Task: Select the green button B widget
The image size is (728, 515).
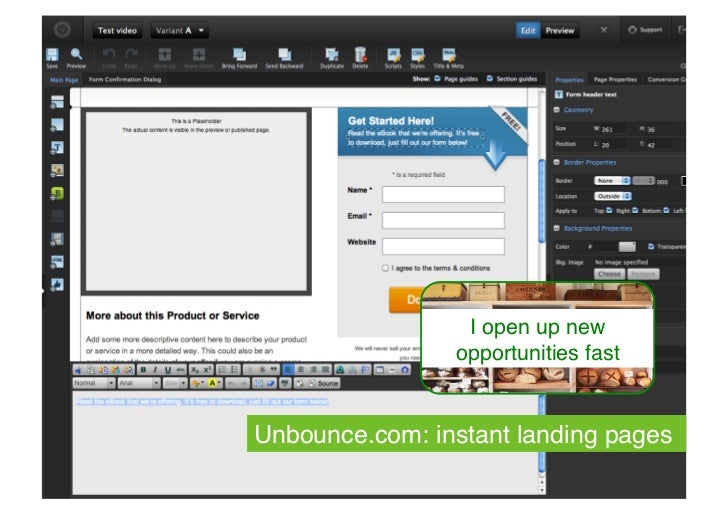Action: coord(57,193)
